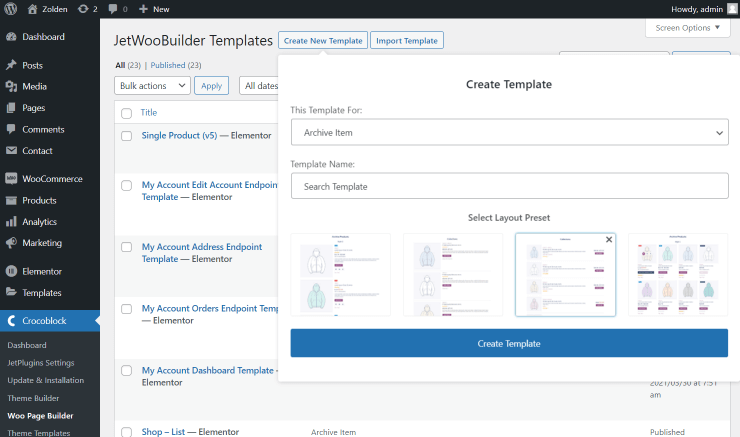This screenshot has height=437, width=740.
Task: Open My Account Dashboard Template link
Action: pos(208,370)
